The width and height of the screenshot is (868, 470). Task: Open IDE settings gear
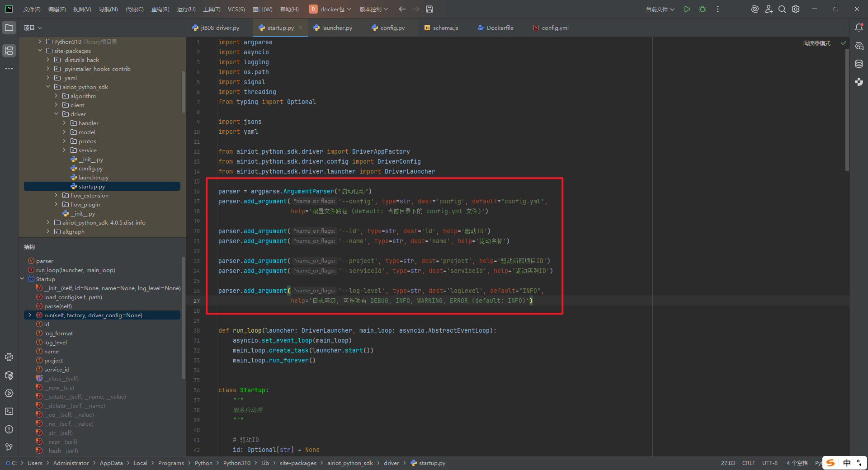pos(796,9)
